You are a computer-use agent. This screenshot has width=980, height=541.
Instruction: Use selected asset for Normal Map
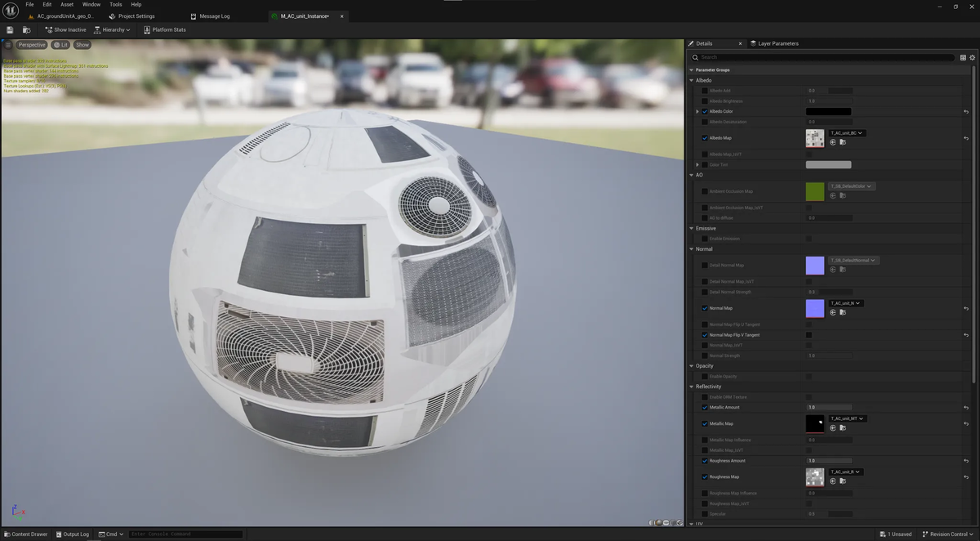tap(833, 312)
